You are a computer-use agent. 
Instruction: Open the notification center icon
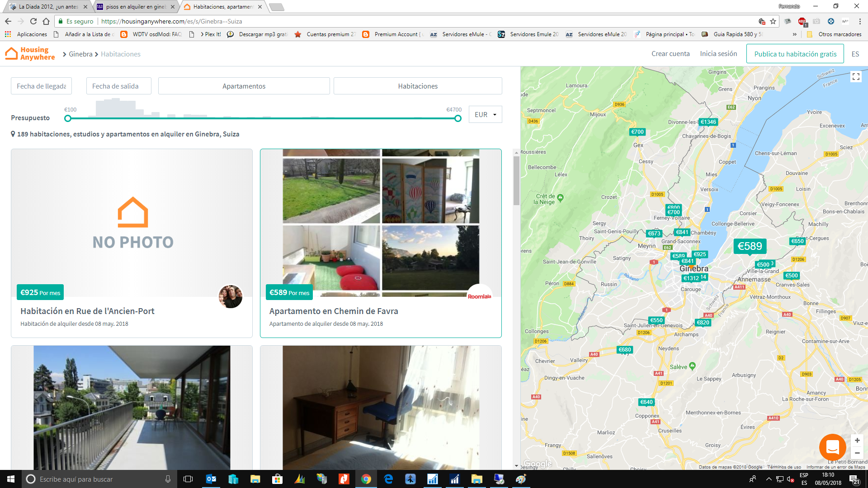tap(854, 479)
